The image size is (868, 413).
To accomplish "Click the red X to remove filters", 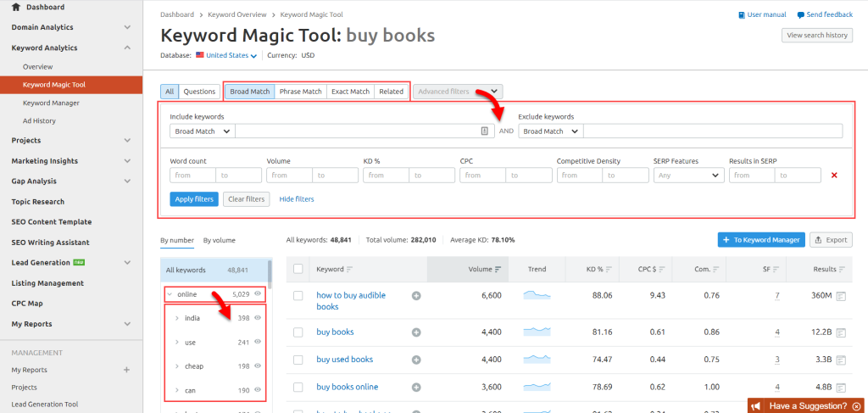I will pos(834,176).
